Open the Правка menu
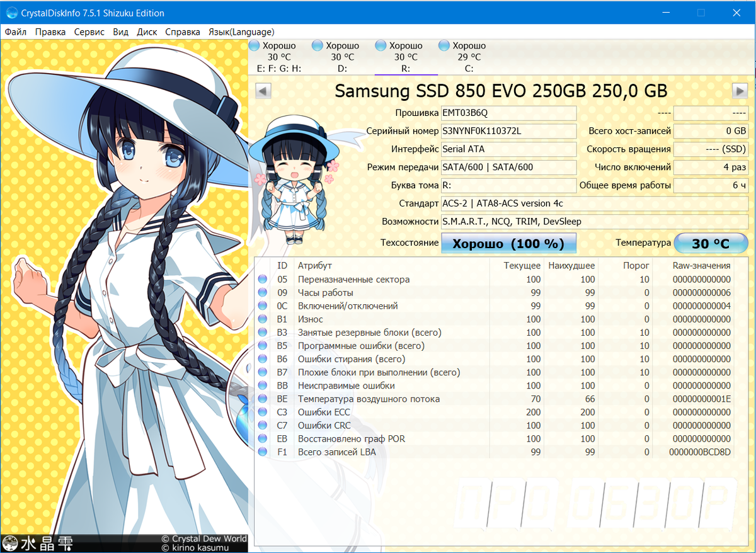 pos(50,32)
